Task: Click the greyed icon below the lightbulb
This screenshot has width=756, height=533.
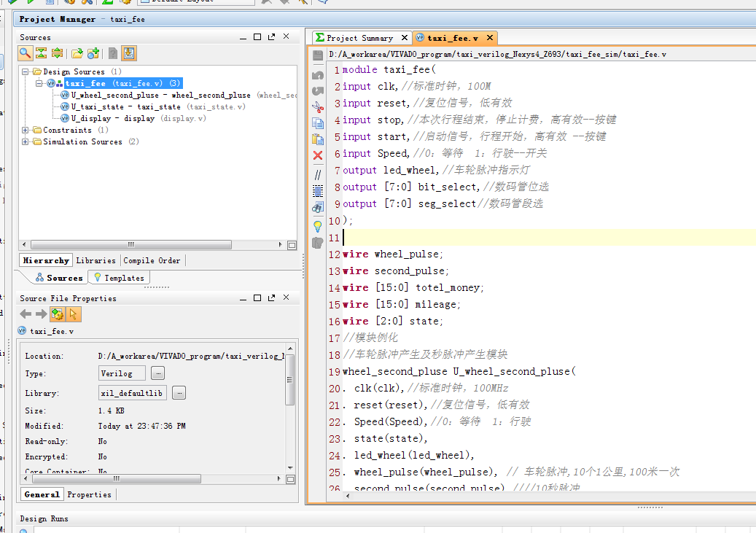Action: [318, 243]
